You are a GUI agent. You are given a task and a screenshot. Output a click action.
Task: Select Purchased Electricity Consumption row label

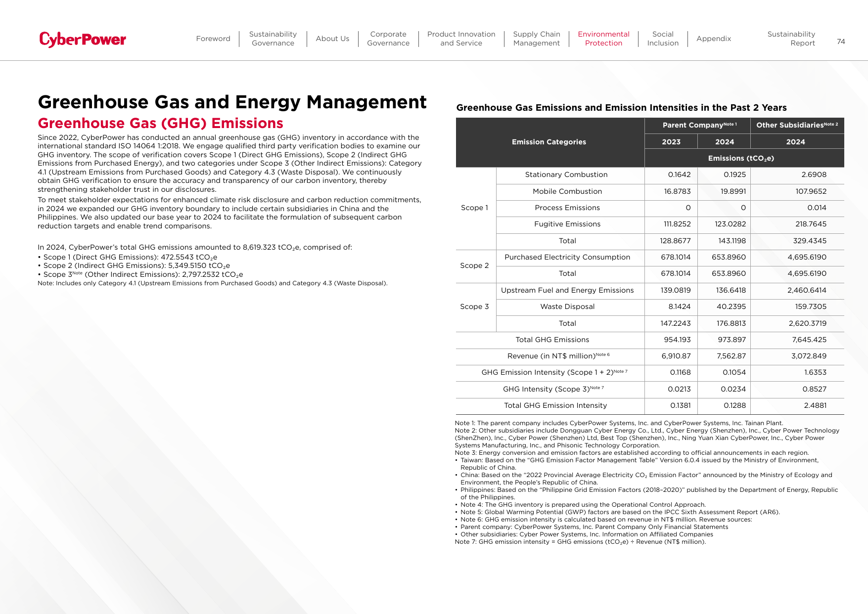567,257
